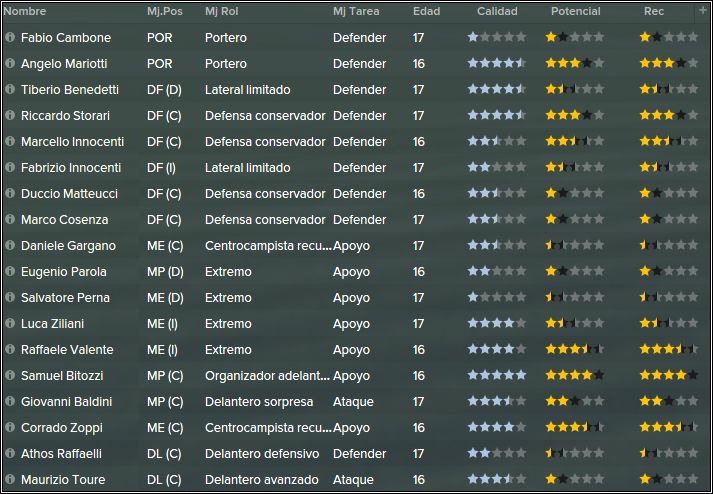The width and height of the screenshot is (713, 494).
Task: Open info icon beside Fabio Cambone
Action: [10, 37]
